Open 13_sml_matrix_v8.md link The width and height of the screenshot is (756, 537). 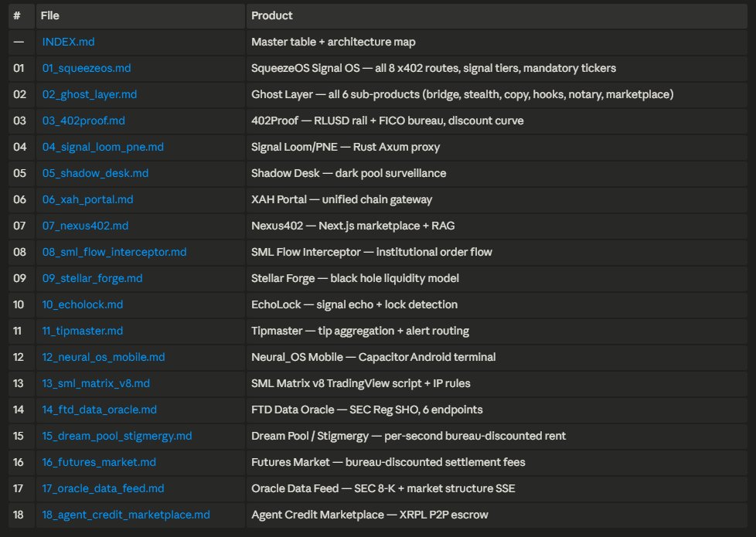click(95, 383)
